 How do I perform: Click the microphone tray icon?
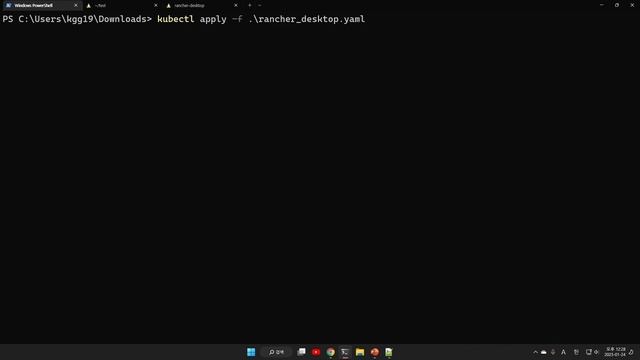point(553,352)
